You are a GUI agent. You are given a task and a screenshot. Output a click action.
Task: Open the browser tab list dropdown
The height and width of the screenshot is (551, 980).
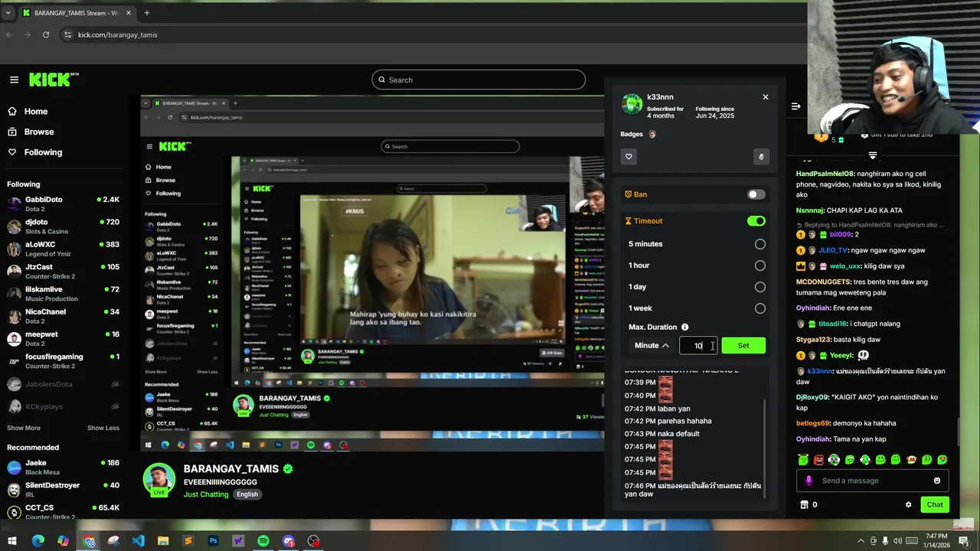click(8, 13)
